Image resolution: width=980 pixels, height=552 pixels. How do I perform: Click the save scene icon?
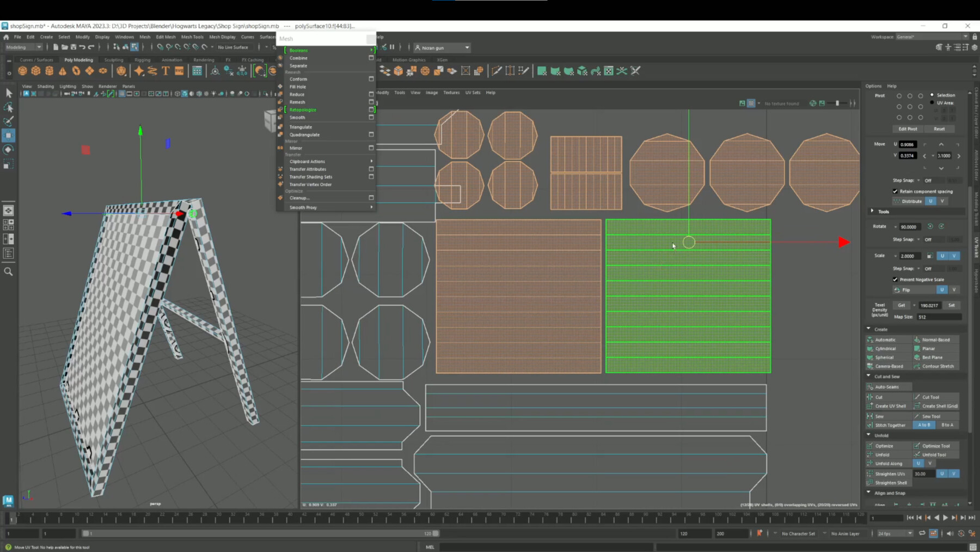(73, 47)
